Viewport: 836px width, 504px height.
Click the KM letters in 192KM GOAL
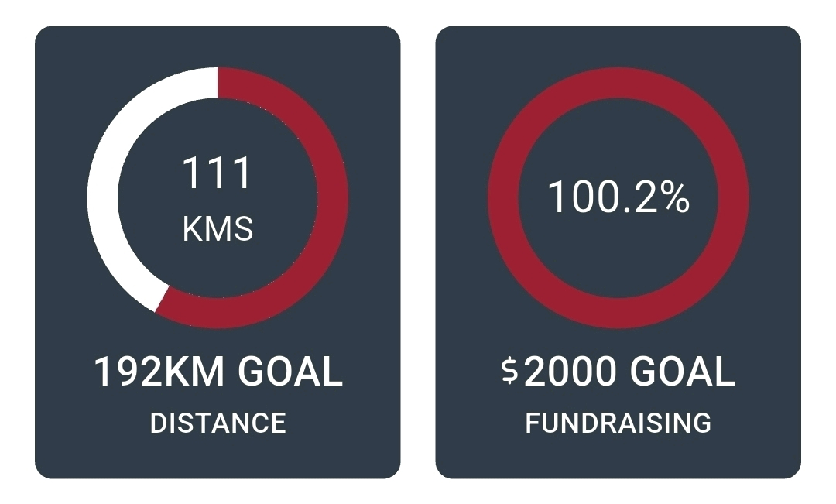(x=194, y=372)
